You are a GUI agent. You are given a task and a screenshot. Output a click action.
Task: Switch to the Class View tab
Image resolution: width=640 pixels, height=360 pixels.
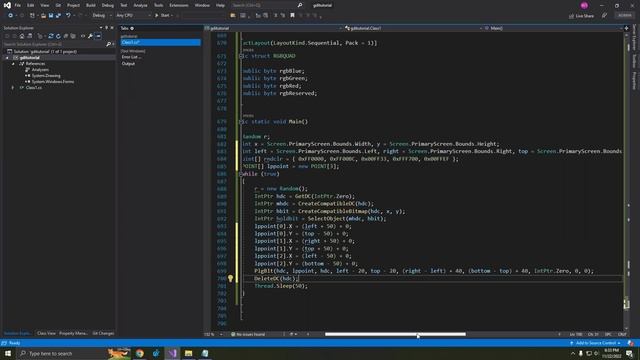click(46, 333)
